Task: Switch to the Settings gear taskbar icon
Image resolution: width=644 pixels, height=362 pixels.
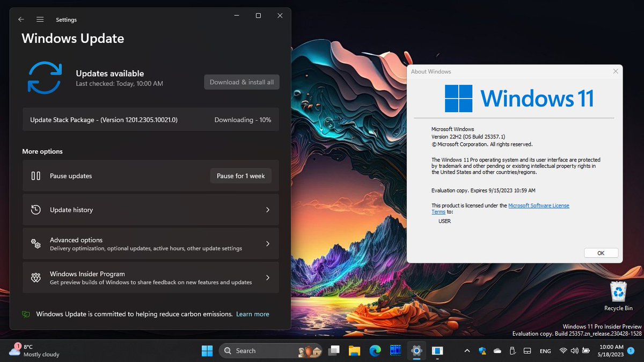Action: tap(416, 351)
